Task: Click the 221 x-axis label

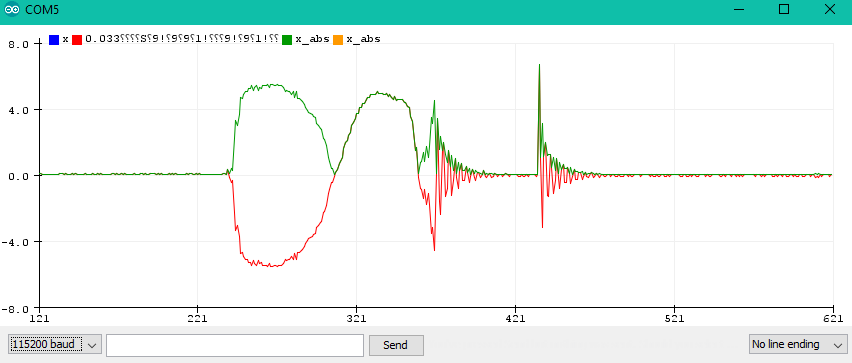Action: coord(197,318)
